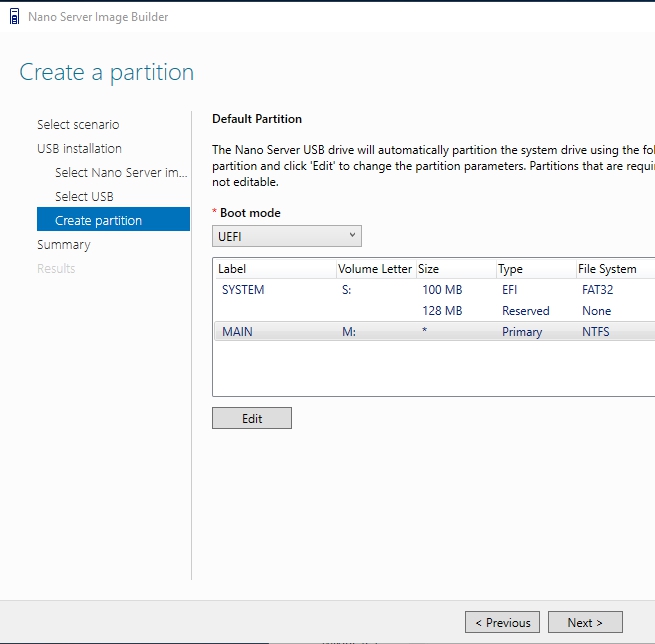The width and height of the screenshot is (655, 644).
Task: Click the FAT32 file system cell
Action: [x=597, y=289]
